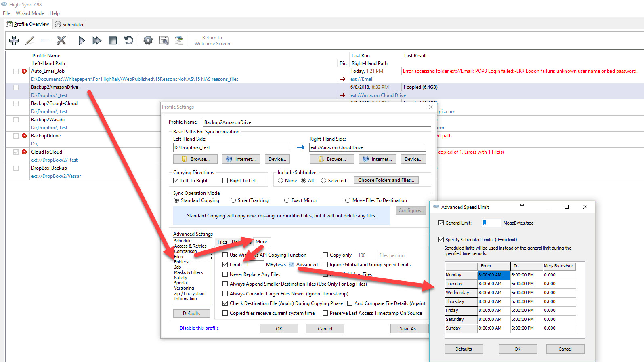Edit the selected profile with pencil icon
644x362 pixels.
click(x=30, y=40)
